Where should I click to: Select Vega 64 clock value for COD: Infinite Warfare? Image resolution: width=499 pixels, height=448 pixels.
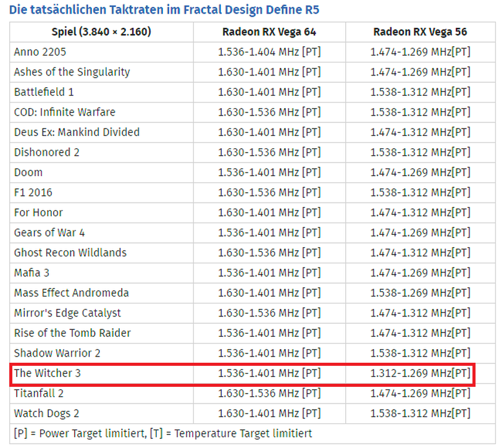269,112
